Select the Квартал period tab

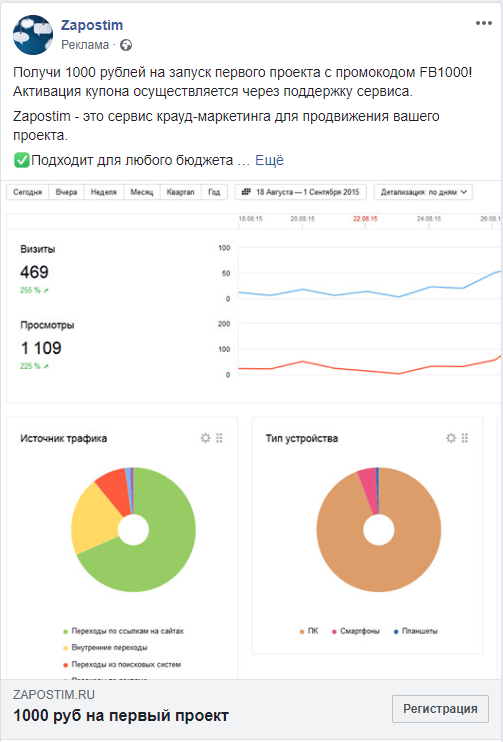coord(181,192)
